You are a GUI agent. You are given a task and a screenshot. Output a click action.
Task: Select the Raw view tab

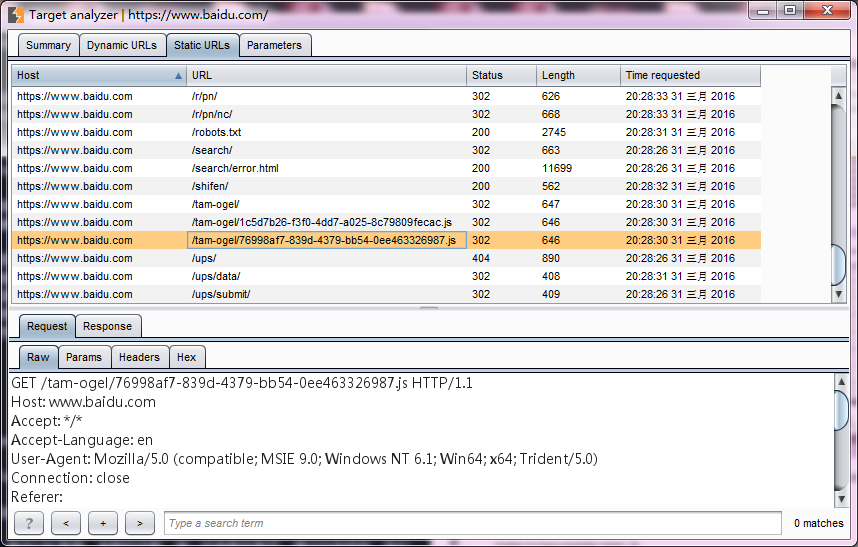pyautogui.click(x=38, y=357)
